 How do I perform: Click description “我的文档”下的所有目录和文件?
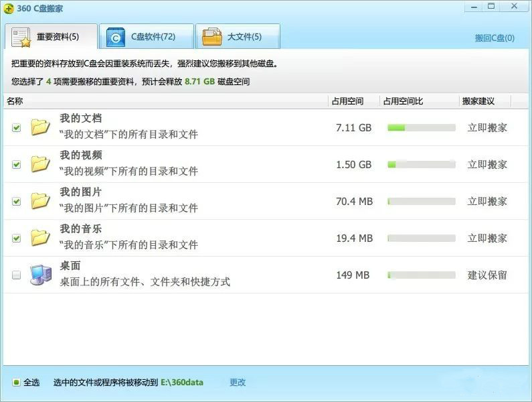click(128, 134)
